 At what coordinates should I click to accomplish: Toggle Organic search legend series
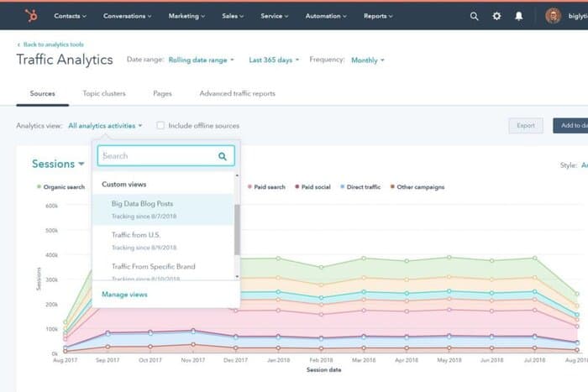[60, 186]
